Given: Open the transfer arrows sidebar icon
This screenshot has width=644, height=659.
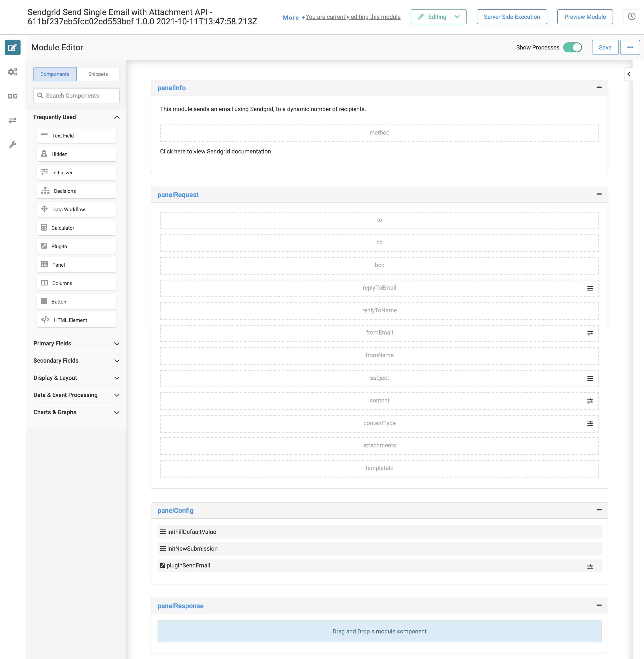Looking at the screenshot, I should pyautogui.click(x=13, y=121).
